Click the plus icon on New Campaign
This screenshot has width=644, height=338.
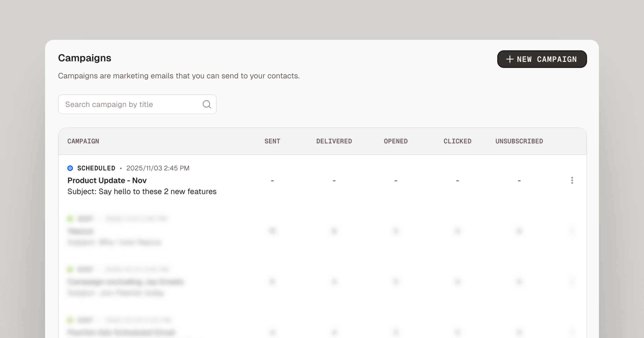click(510, 59)
